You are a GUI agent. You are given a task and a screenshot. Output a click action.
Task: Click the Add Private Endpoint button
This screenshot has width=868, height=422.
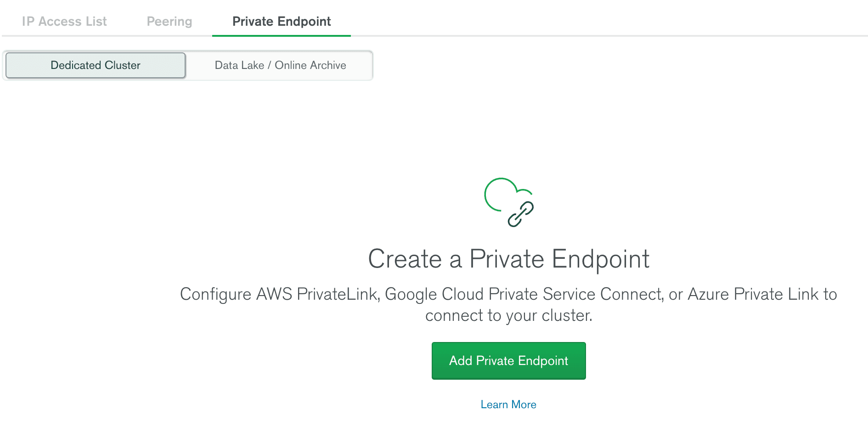click(x=508, y=361)
